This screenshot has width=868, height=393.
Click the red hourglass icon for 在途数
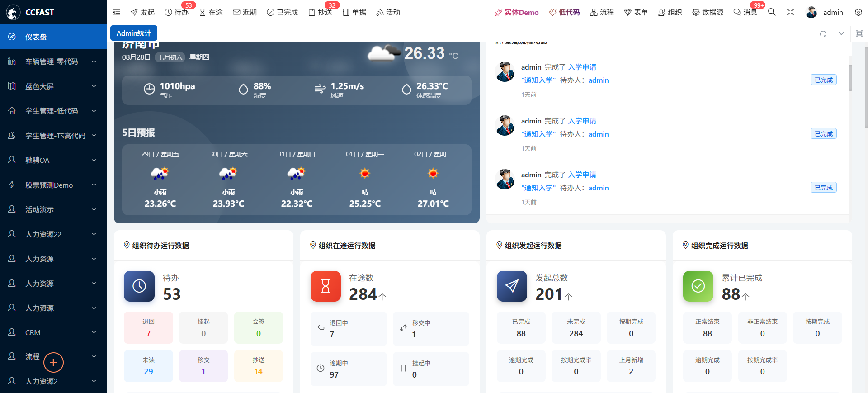pyautogui.click(x=325, y=286)
